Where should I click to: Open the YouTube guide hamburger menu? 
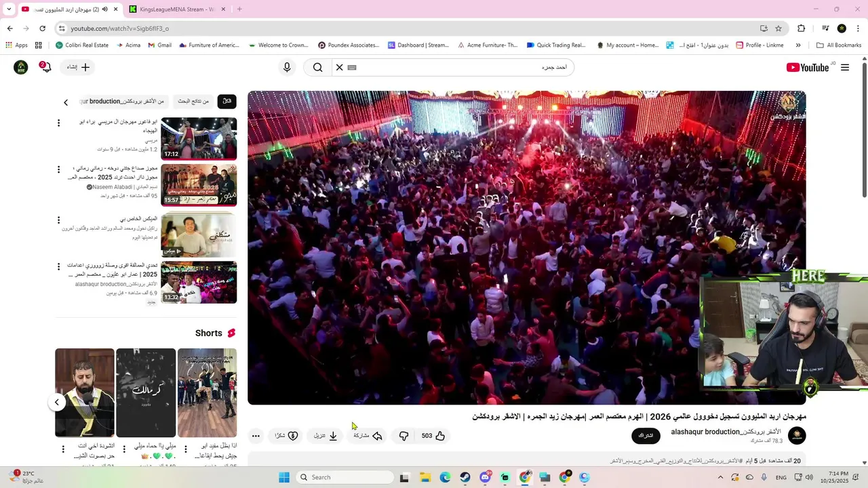(x=845, y=67)
